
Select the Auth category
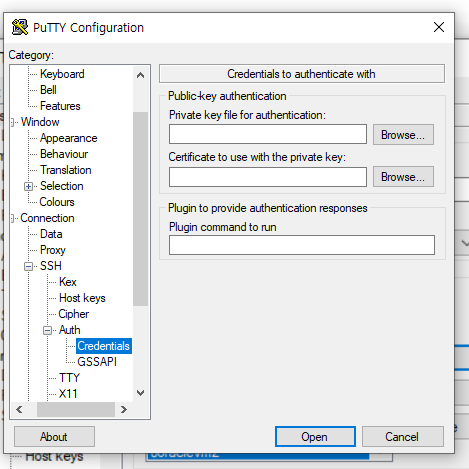pos(70,330)
